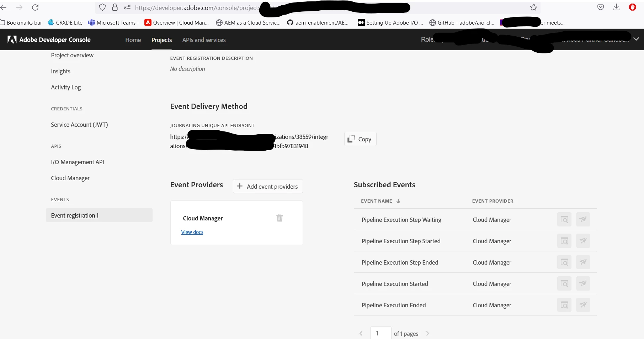This screenshot has height=339, width=644.
Task: Send sample event for Pipeline Execution Step Ended
Action: tap(583, 262)
